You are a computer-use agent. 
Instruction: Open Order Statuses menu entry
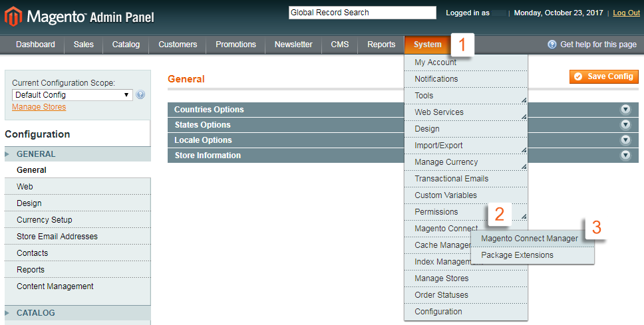466,295
